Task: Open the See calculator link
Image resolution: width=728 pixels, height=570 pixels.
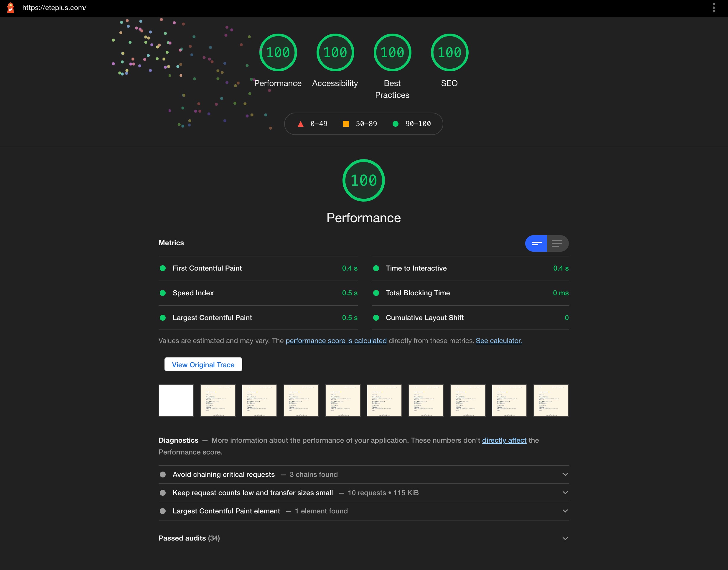Action: pos(499,341)
